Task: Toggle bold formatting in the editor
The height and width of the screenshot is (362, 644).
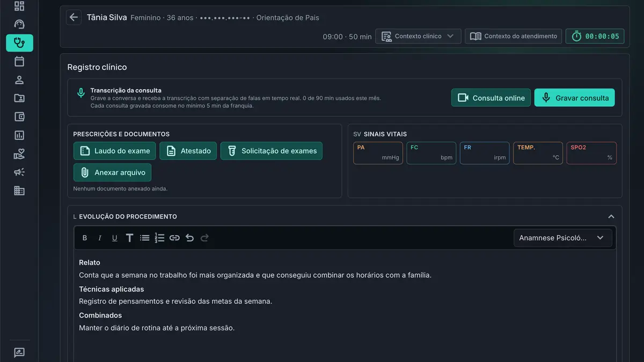Action: [x=85, y=238]
